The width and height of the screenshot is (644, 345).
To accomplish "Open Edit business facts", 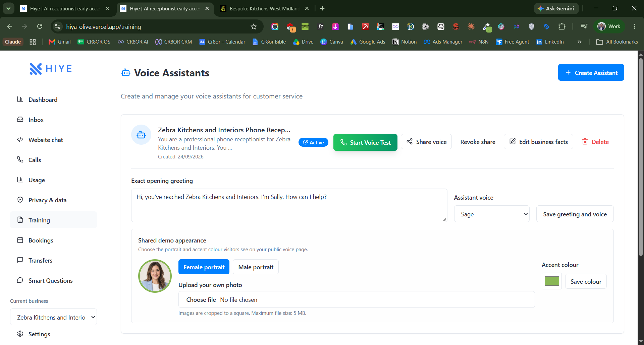I will point(538,142).
